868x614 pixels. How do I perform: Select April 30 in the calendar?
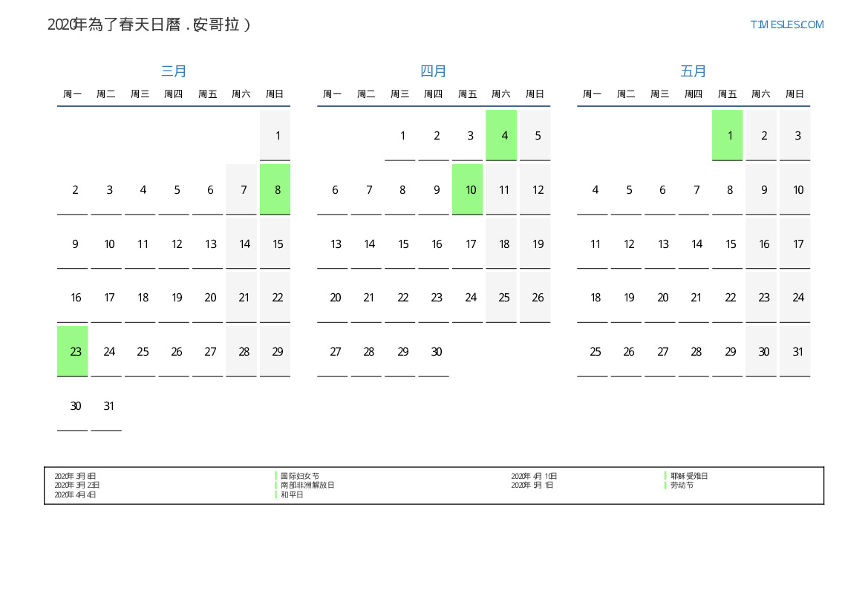coord(437,352)
